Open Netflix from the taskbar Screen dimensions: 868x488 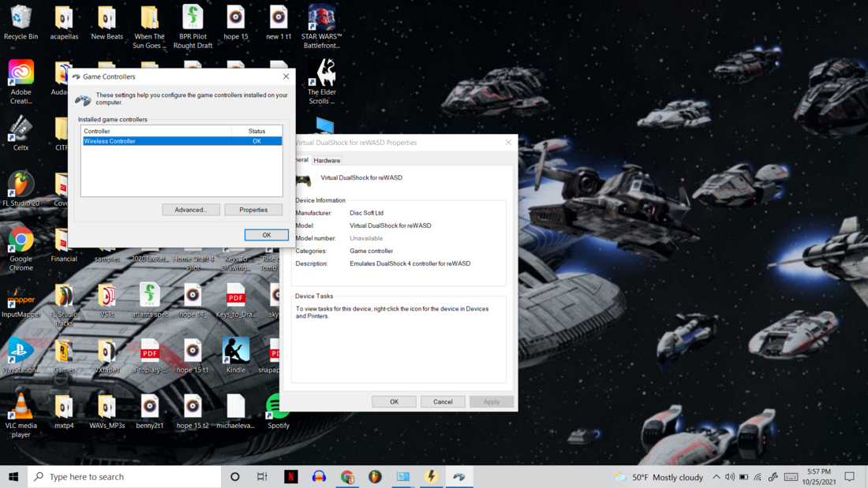pos(291,476)
